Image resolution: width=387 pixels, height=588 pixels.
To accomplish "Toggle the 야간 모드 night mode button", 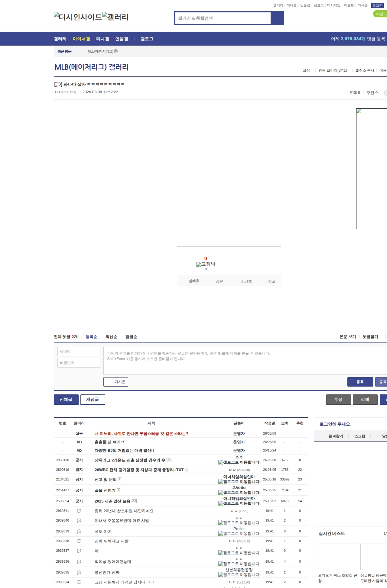I will (380, 14).
